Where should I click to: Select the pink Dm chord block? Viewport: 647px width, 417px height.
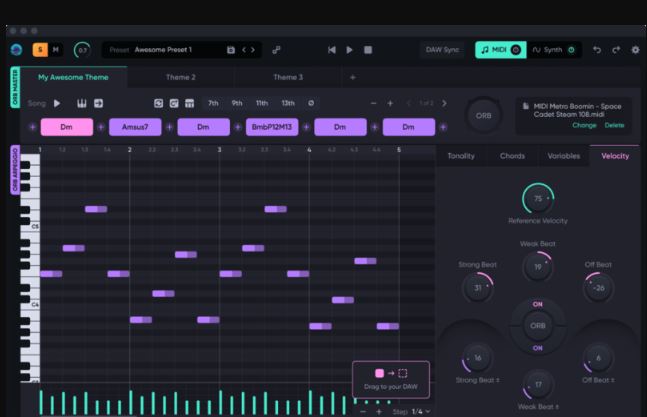(66, 127)
